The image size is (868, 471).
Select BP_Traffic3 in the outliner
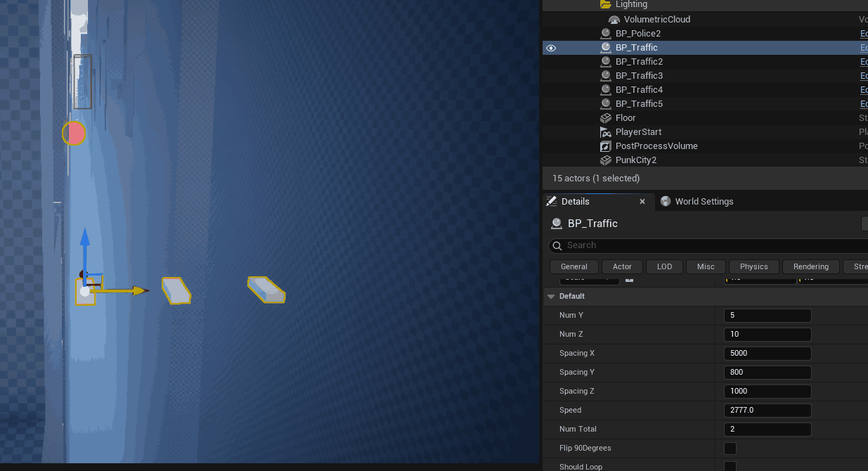click(639, 76)
